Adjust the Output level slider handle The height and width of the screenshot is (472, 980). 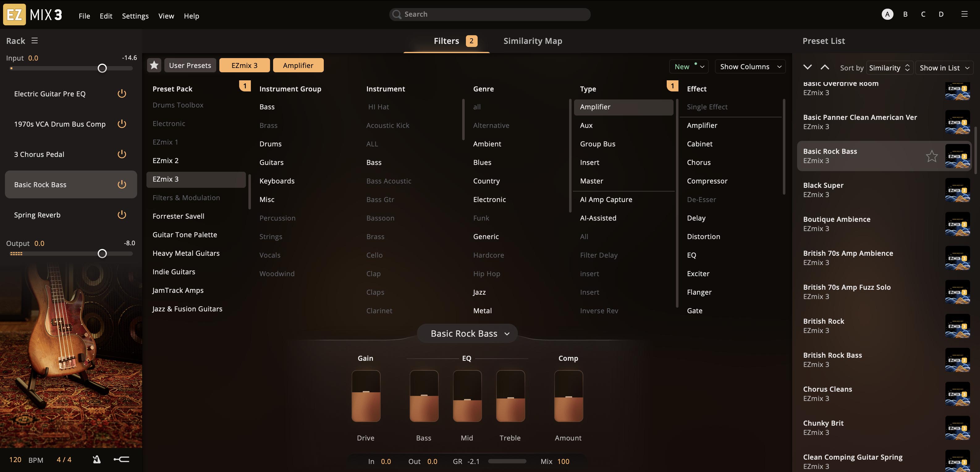pos(102,253)
